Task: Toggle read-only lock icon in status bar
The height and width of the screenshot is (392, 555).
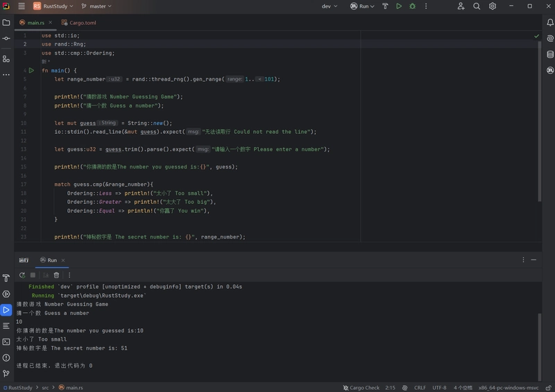Action: pyautogui.click(x=547, y=388)
